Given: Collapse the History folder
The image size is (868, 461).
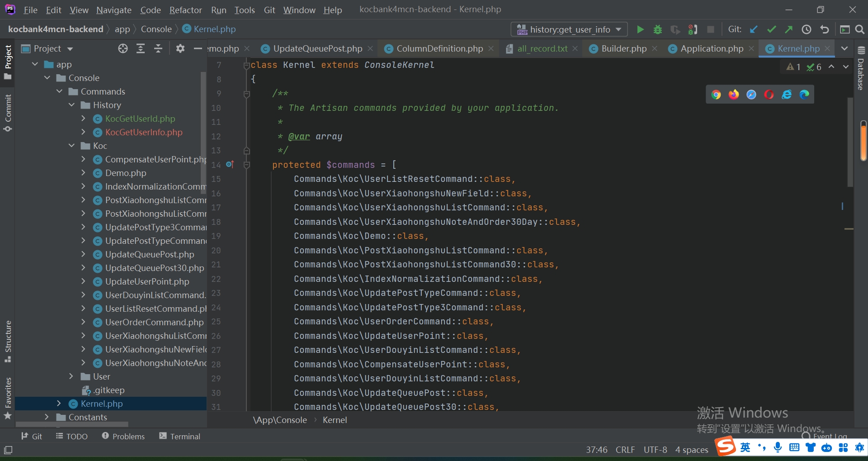Looking at the screenshot, I should [x=71, y=105].
